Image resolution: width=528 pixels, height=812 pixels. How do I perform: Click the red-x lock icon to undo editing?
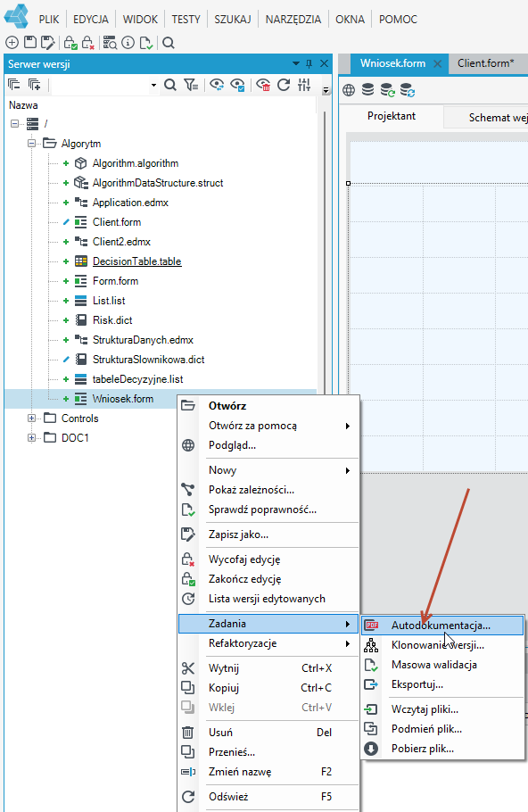click(x=88, y=43)
